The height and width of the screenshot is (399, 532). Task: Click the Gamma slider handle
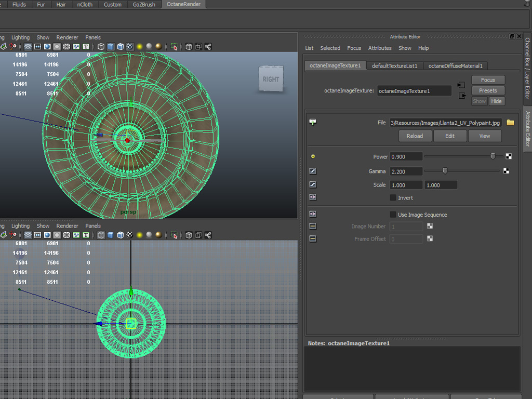coord(445,171)
